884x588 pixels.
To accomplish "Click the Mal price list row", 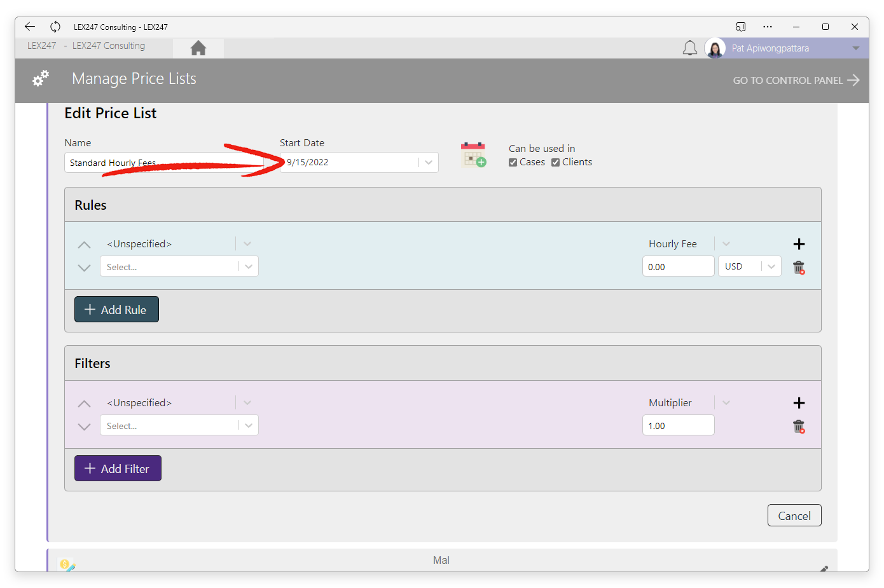I will 442,561.
